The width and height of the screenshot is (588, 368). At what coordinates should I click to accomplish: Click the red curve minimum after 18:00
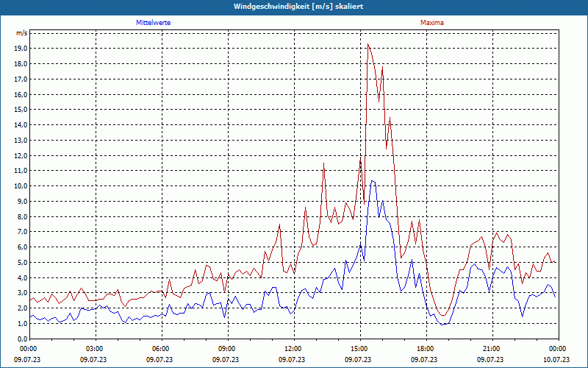[443, 316]
